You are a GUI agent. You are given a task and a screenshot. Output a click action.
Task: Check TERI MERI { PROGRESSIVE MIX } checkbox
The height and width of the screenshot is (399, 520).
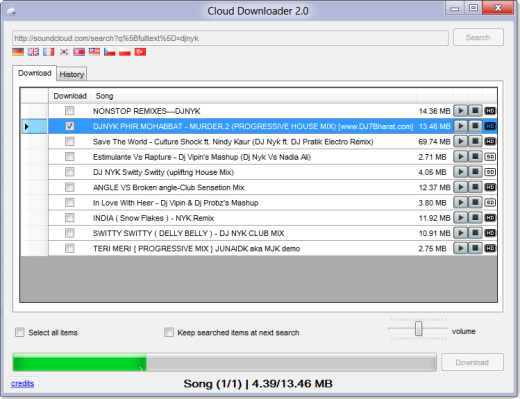(70, 248)
